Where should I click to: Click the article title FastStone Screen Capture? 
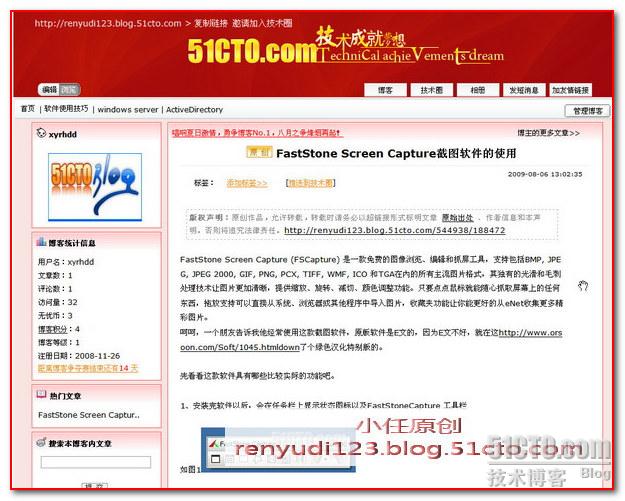(396, 153)
